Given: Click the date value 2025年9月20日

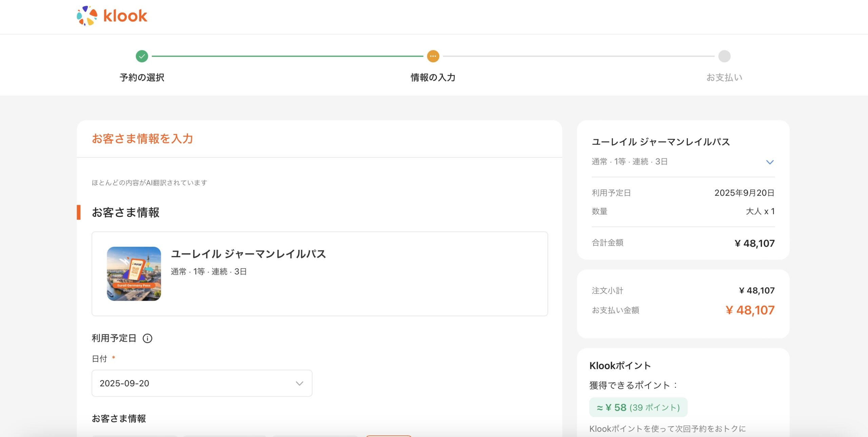Looking at the screenshot, I should point(745,193).
